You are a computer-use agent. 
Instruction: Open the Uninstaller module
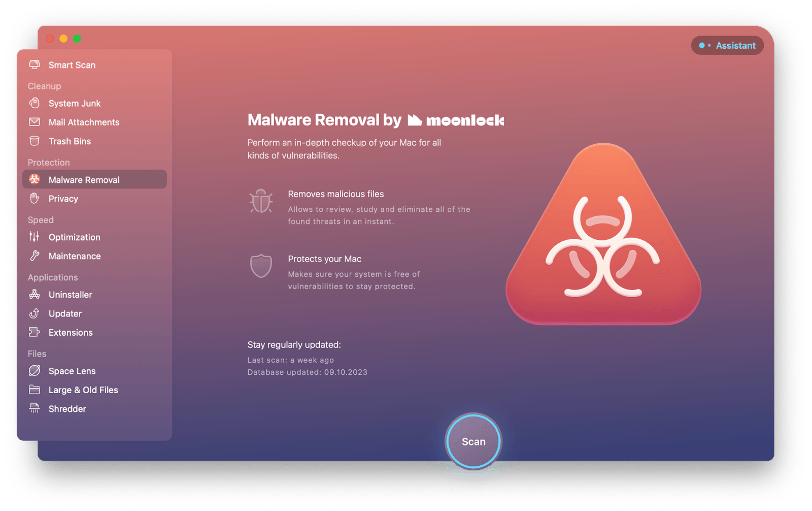[x=94, y=295]
